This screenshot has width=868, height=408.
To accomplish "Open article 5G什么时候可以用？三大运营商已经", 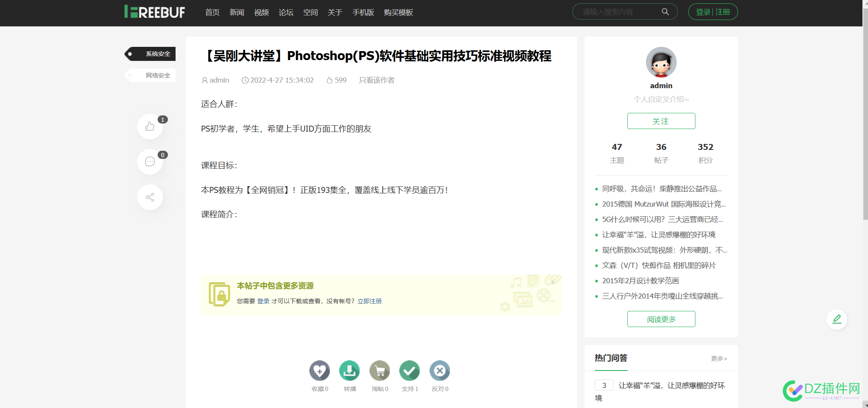I will click(663, 219).
